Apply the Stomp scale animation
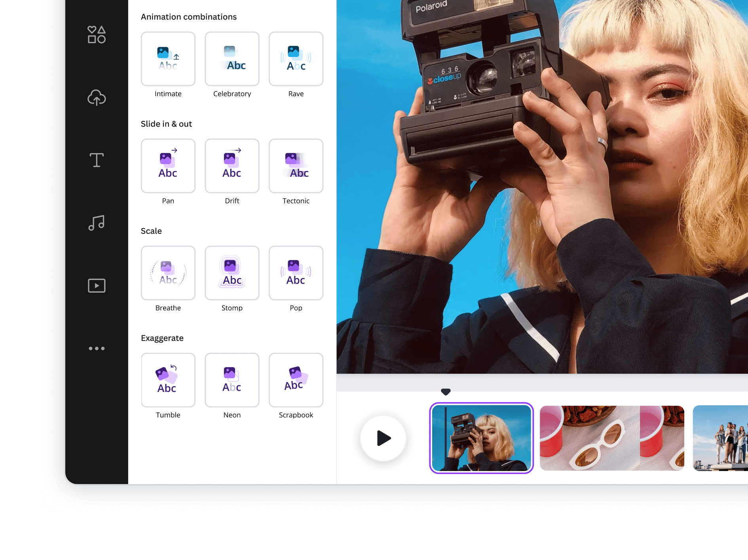 click(x=232, y=273)
